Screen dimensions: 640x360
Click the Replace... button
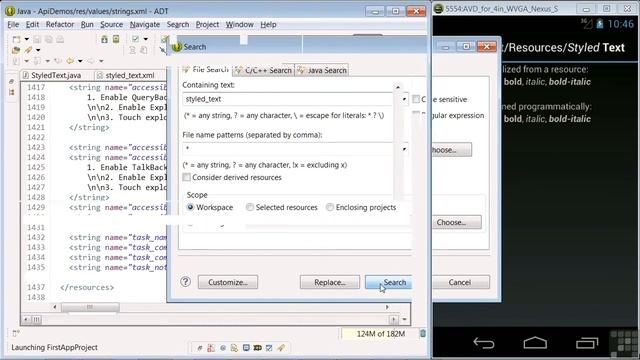pyautogui.click(x=330, y=282)
